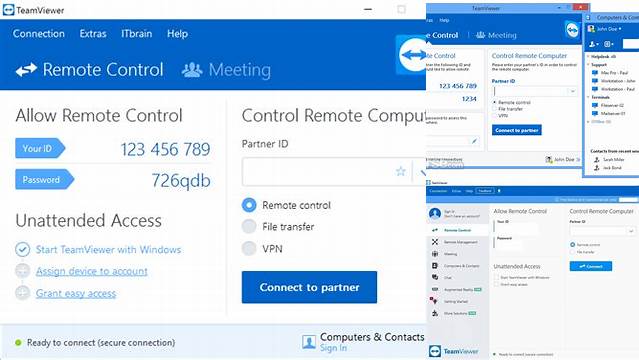
Task: Switch to the Meeting tab in the large window
Action: 226,70
